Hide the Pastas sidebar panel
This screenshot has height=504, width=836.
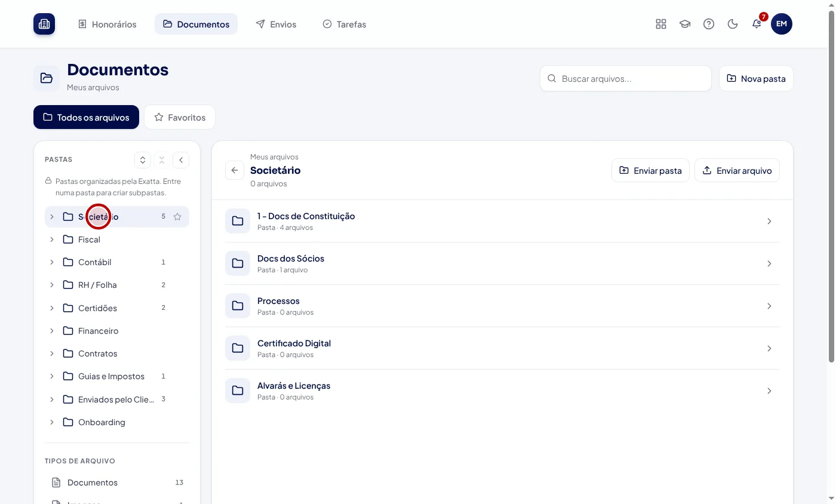[x=181, y=160]
